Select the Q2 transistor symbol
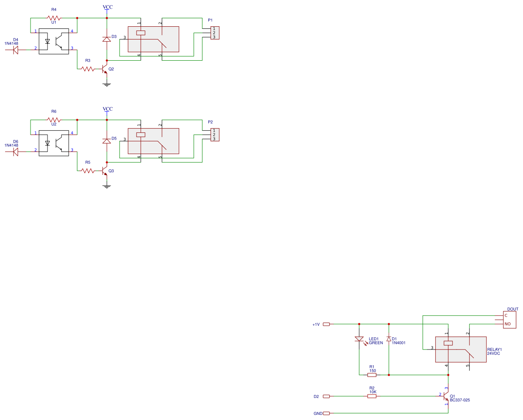Viewport: 523px width, 420px height. pos(104,70)
